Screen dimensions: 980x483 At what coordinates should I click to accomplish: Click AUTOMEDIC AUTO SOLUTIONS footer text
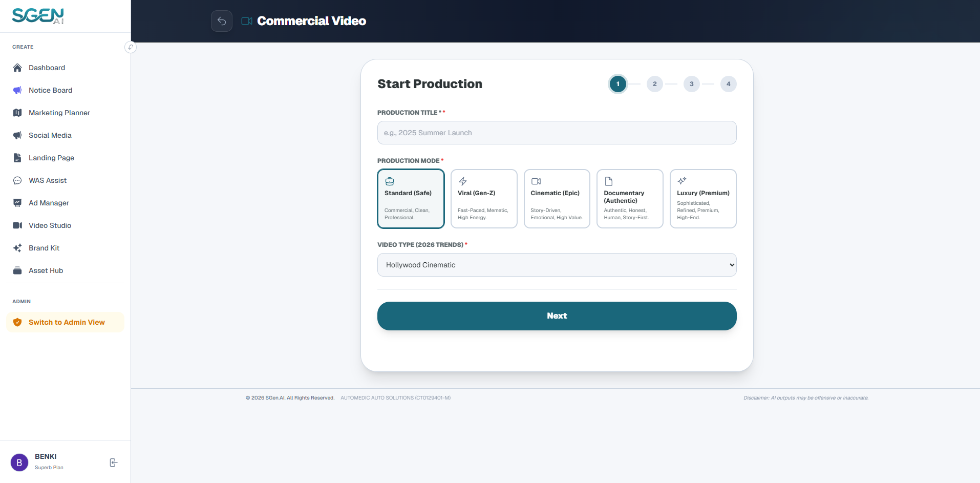point(396,398)
